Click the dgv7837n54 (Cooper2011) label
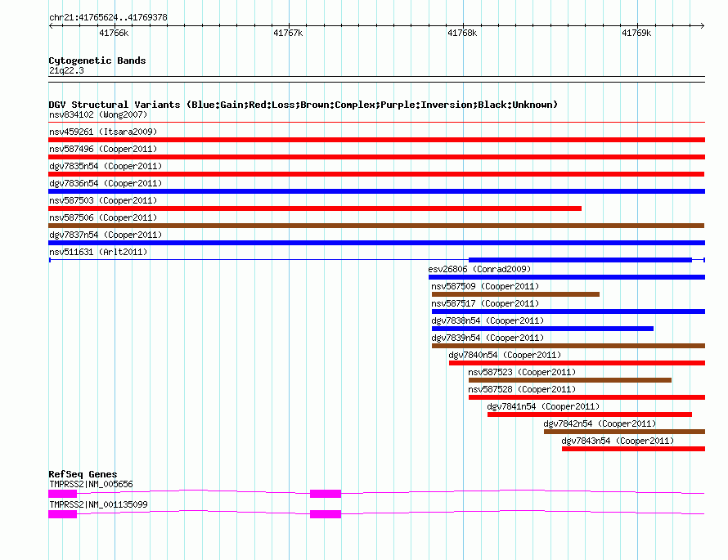728x560 pixels. click(106, 235)
